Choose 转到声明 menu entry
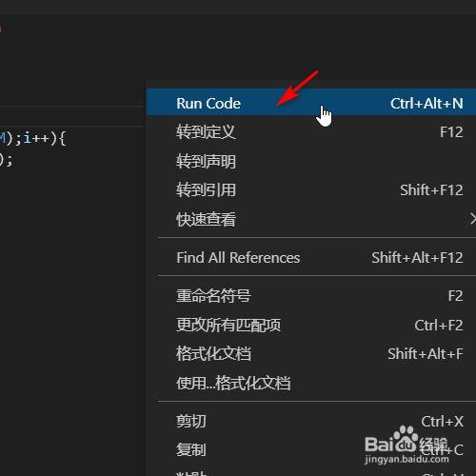This screenshot has height=476, width=476. tap(311, 161)
